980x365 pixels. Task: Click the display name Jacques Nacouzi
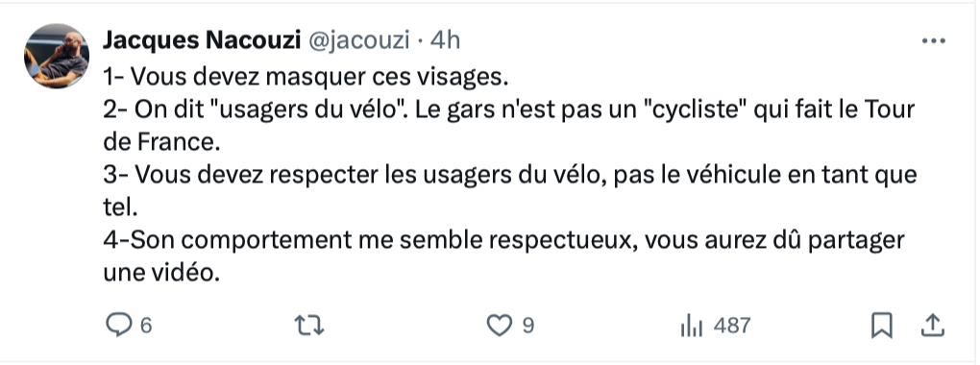200,40
